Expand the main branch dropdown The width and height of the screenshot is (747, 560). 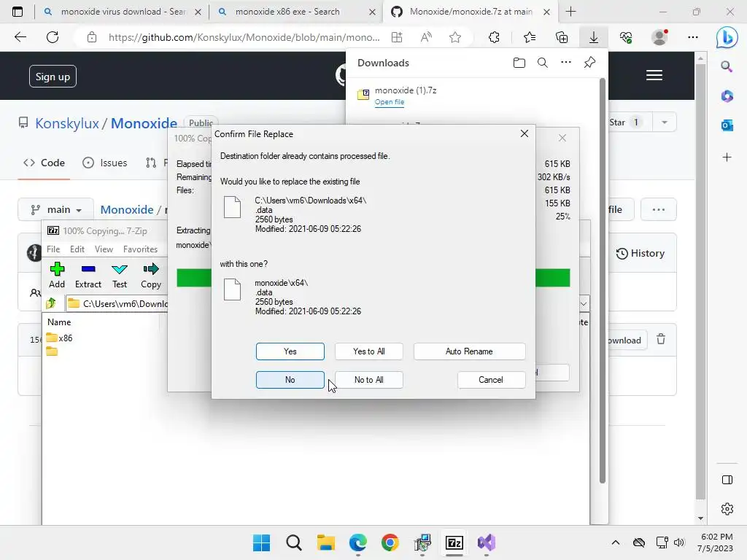pyautogui.click(x=55, y=209)
